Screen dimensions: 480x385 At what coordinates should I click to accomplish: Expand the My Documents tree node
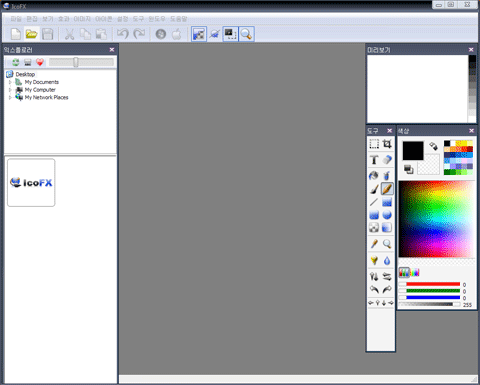point(10,82)
